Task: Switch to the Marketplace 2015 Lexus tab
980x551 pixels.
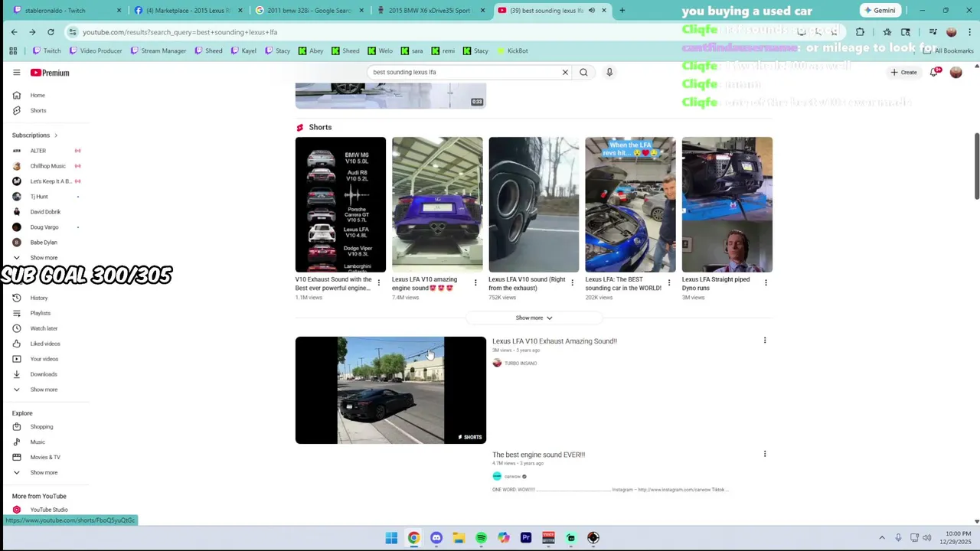Action: click(x=188, y=11)
